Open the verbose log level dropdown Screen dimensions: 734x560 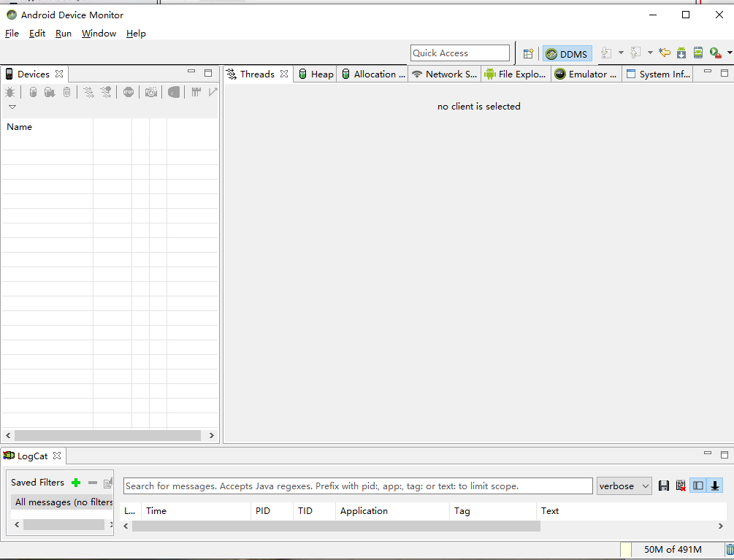(624, 486)
